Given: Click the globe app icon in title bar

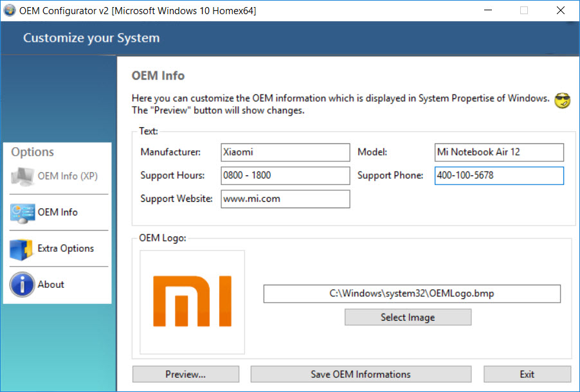Looking at the screenshot, I should (9, 10).
